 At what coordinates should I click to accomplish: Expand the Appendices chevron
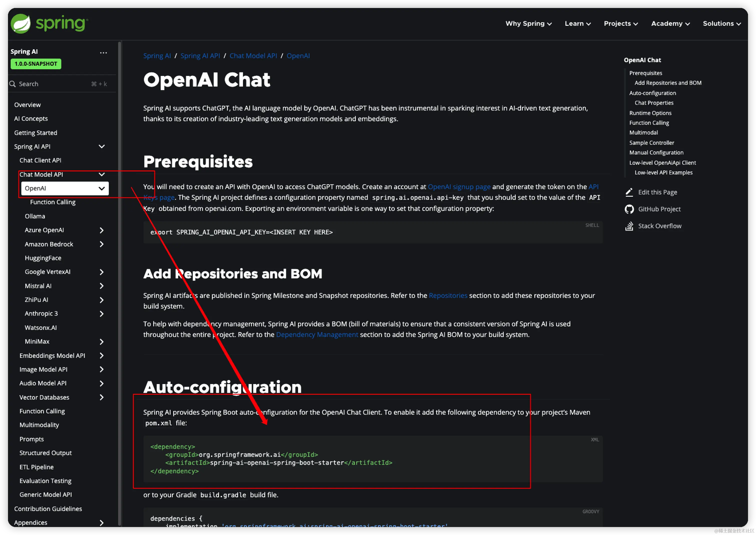[x=101, y=523]
